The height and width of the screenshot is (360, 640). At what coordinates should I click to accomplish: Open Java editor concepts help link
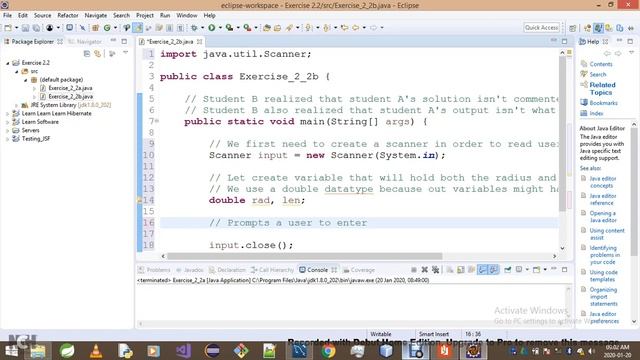click(x=602, y=182)
